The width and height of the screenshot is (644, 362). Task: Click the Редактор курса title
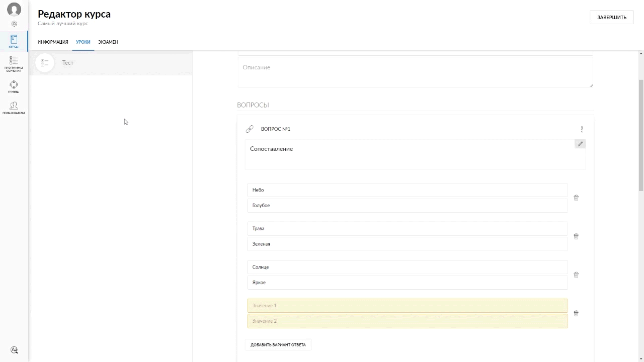point(74,14)
